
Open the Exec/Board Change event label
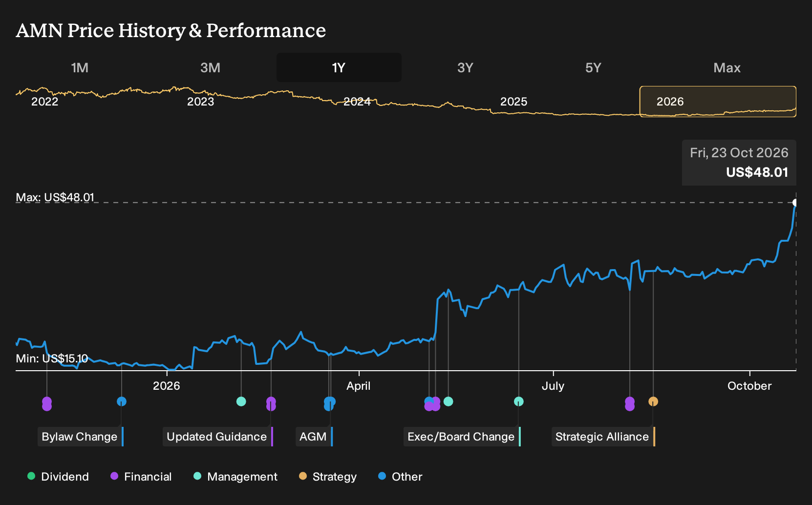462,437
